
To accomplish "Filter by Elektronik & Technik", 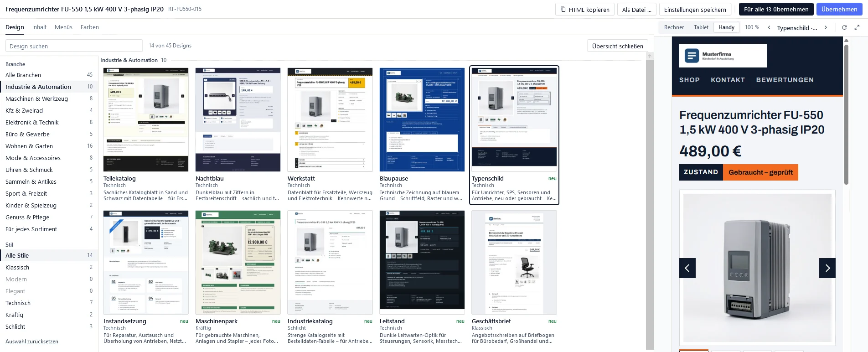I will (x=49, y=122).
